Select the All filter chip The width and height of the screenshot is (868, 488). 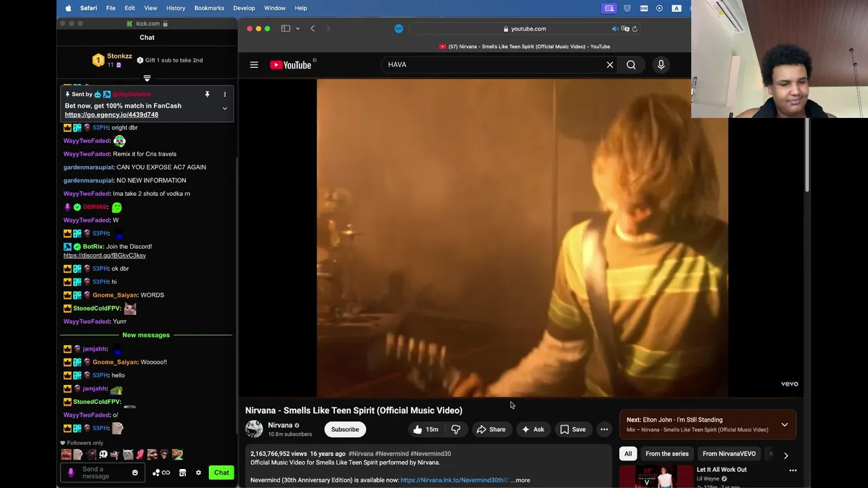[628, 453]
